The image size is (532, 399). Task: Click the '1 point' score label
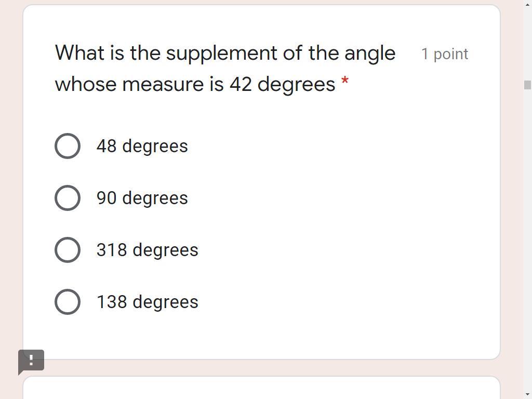(x=444, y=54)
